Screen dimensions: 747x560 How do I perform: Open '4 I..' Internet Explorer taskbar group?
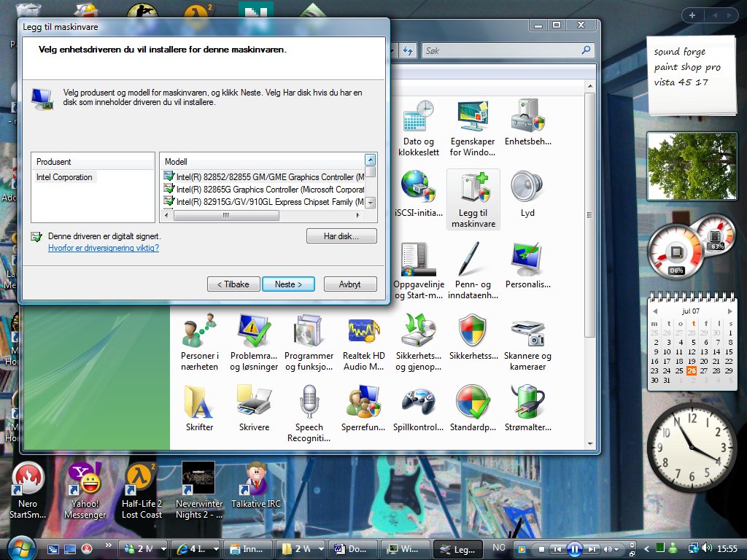[x=196, y=549]
